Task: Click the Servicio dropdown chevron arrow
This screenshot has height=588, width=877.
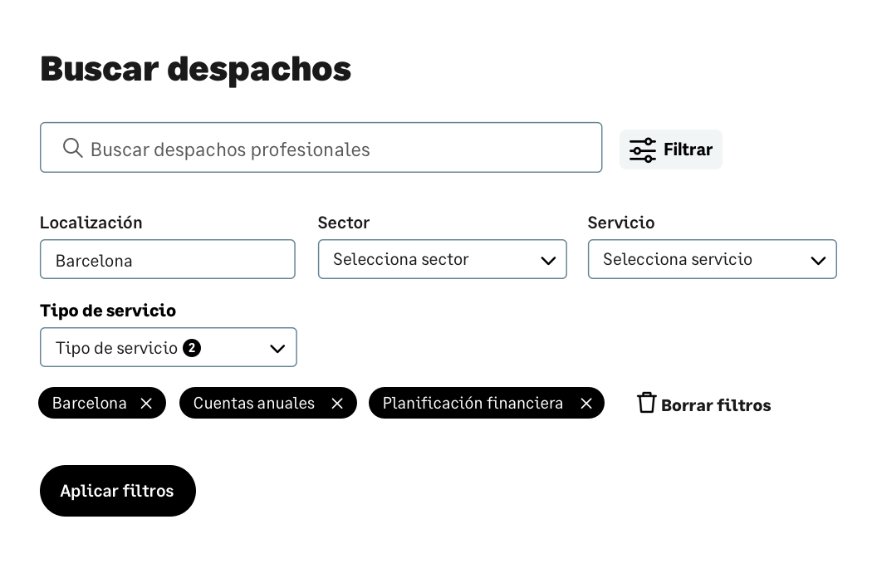Action: pos(818,260)
